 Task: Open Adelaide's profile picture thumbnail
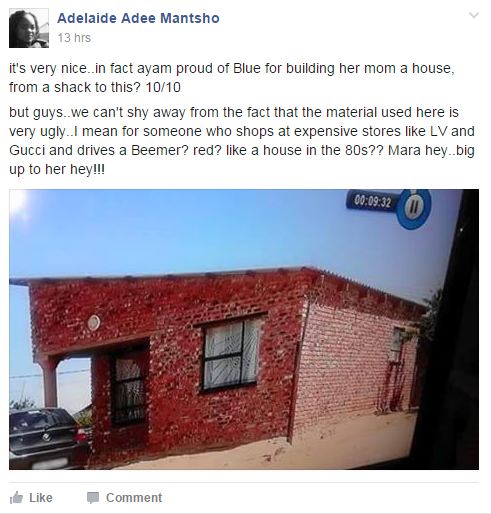click(x=29, y=28)
